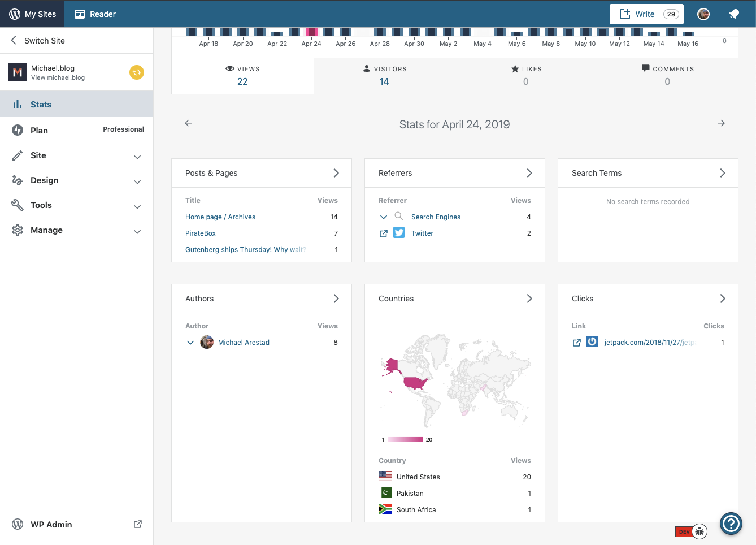Image resolution: width=756 pixels, height=545 pixels.
Task: Expand Search Engines referrer row
Action: click(384, 217)
